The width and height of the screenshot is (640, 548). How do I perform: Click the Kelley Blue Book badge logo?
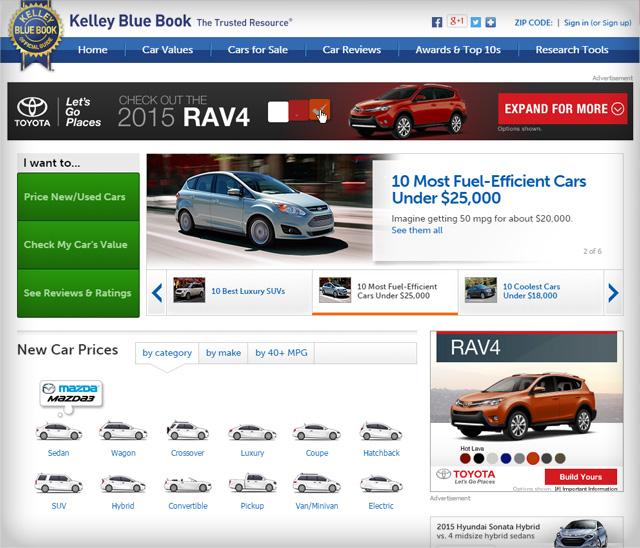[36, 36]
